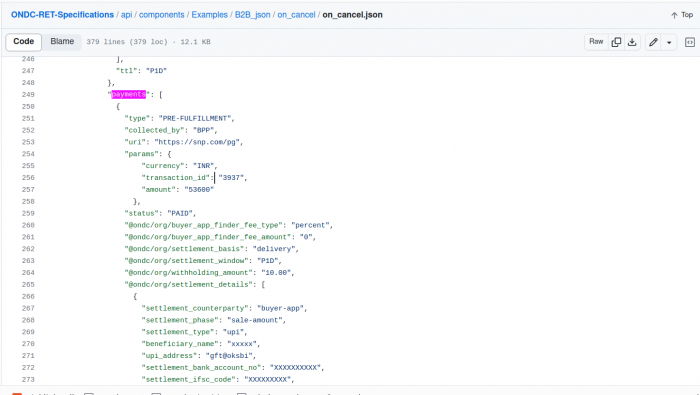Viewport: 700px width, 395px height.
Task: Open the B2B_json breadcrumb folder
Action: (x=253, y=15)
